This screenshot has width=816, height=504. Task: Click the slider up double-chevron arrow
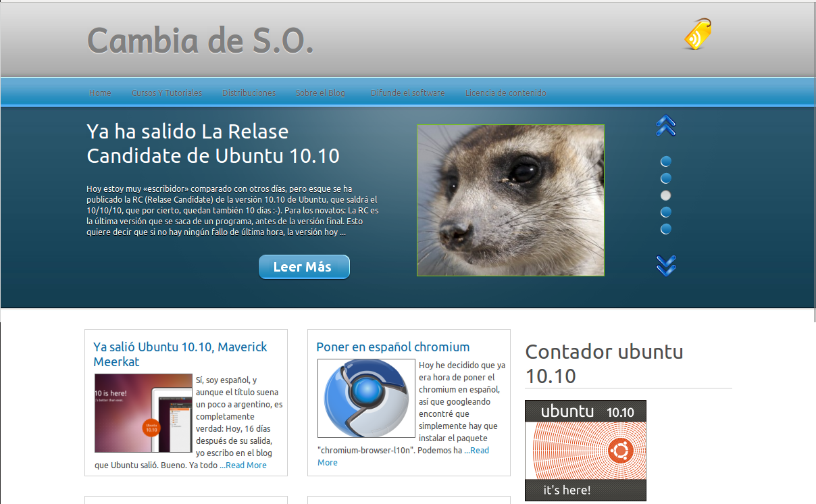(x=666, y=126)
